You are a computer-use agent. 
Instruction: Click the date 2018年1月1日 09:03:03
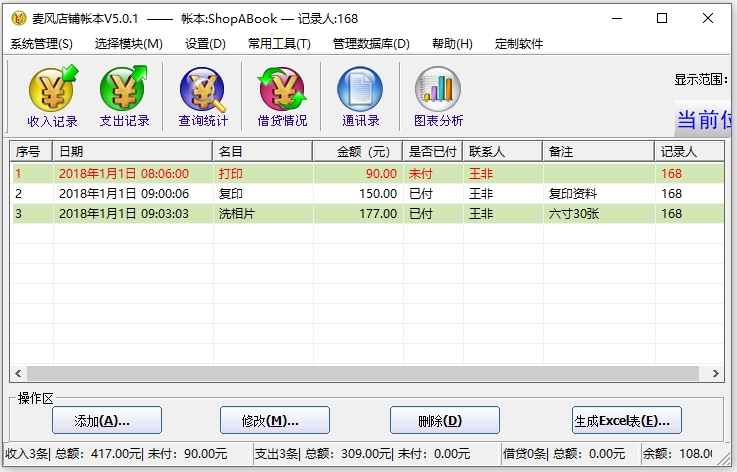[x=124, y=214]
